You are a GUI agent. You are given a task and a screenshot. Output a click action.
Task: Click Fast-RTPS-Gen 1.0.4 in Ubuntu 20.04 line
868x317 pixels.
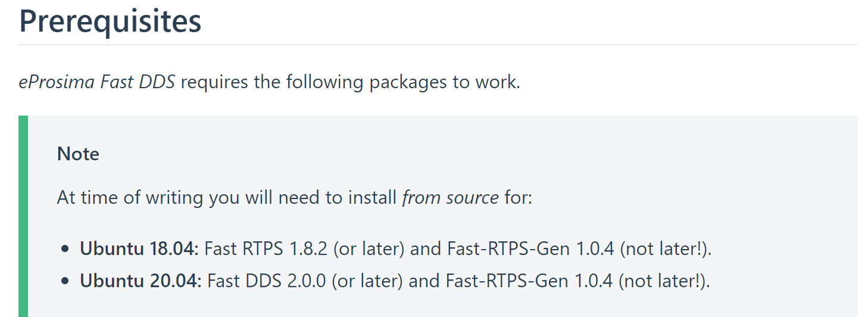[x=528, y=281]
